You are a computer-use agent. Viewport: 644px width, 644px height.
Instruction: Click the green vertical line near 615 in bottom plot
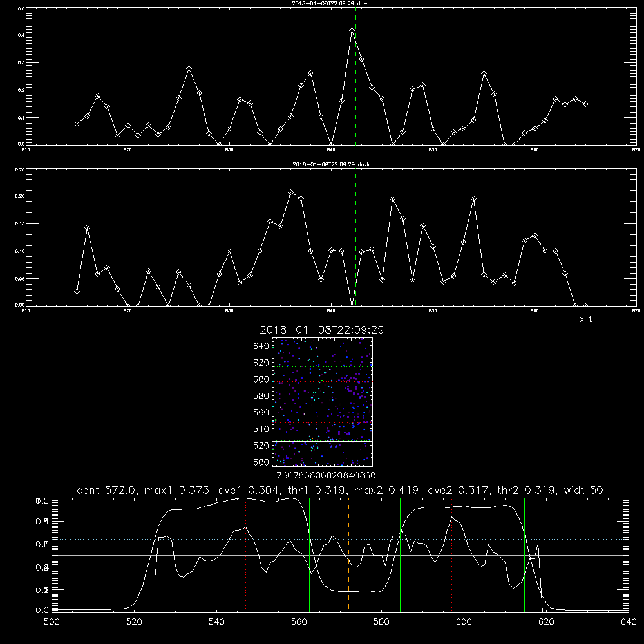[x=524, y=554]
